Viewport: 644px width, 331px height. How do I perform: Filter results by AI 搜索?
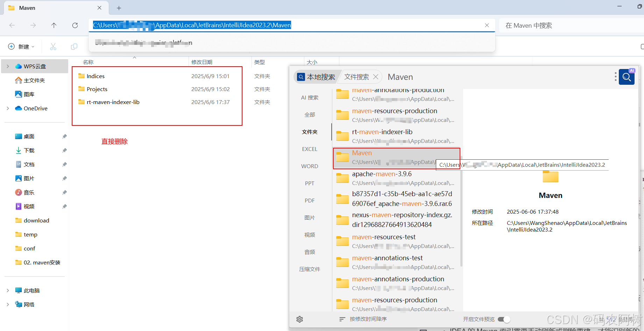click(310, 97)
